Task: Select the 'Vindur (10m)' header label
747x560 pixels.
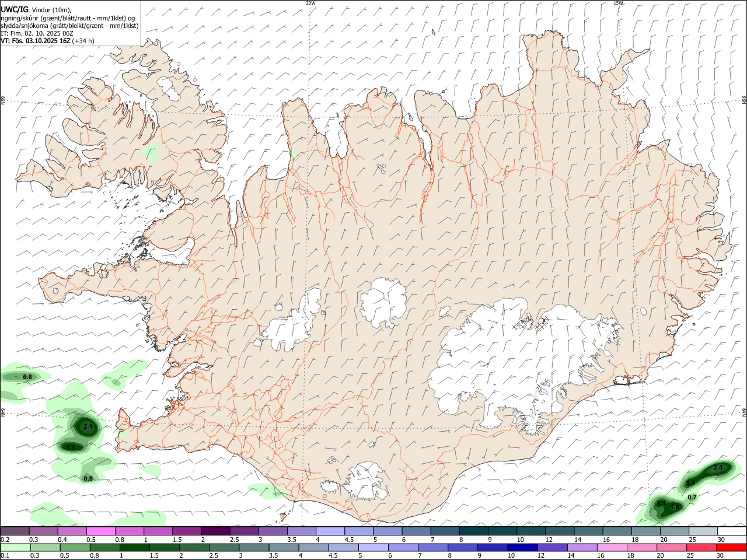Action: 52,10
